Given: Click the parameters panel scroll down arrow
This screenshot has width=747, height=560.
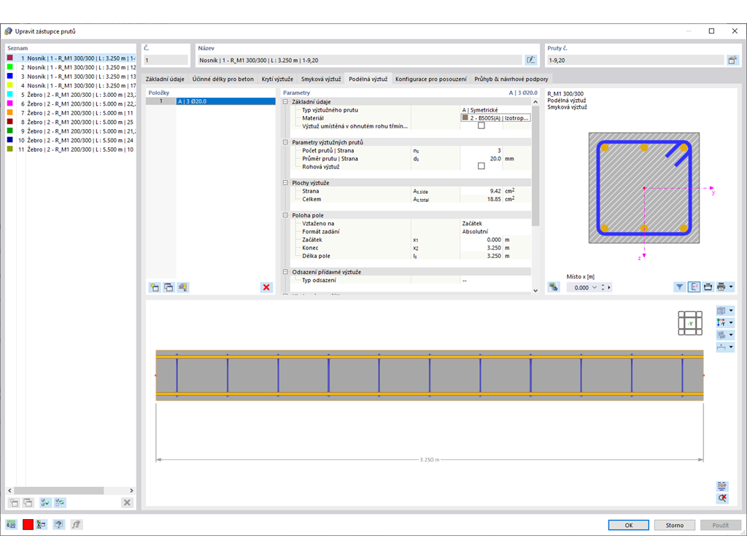Looking at the screenshot, I should pos(535,290).
